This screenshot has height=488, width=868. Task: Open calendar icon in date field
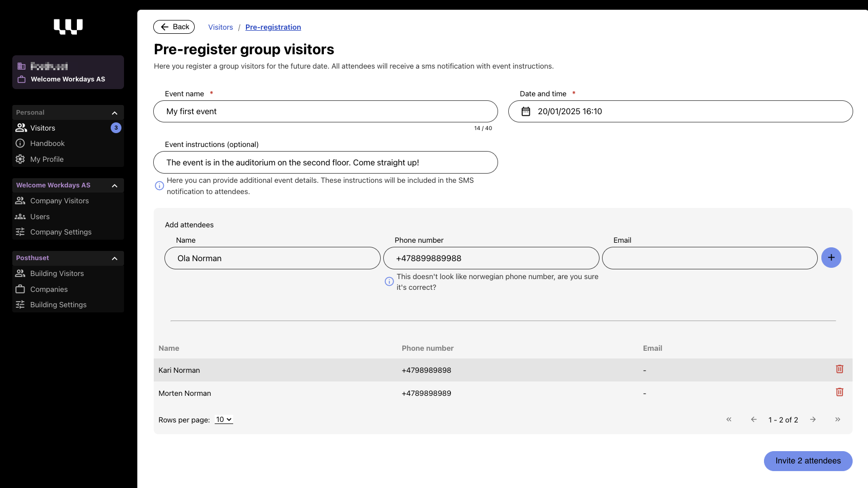(526, 112)
